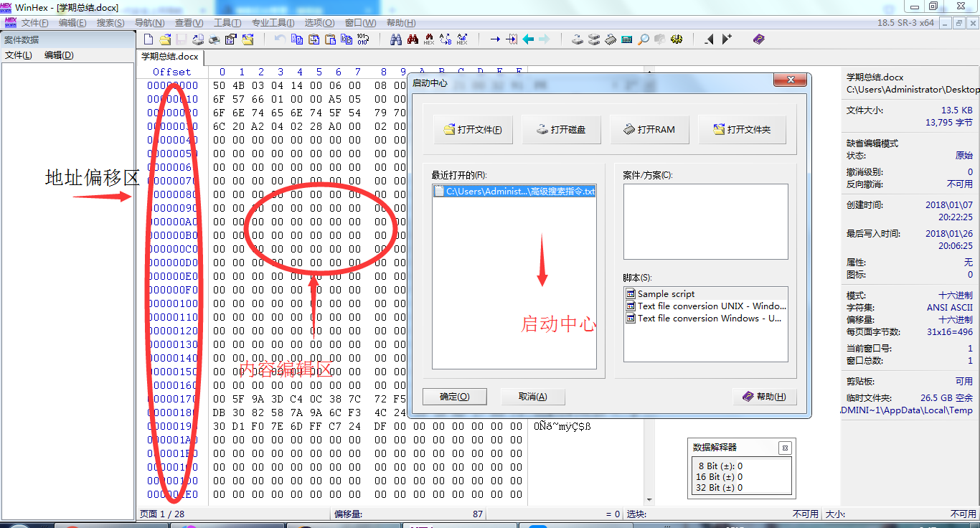Click the Open RAM chip icon

tap(611, 39)
